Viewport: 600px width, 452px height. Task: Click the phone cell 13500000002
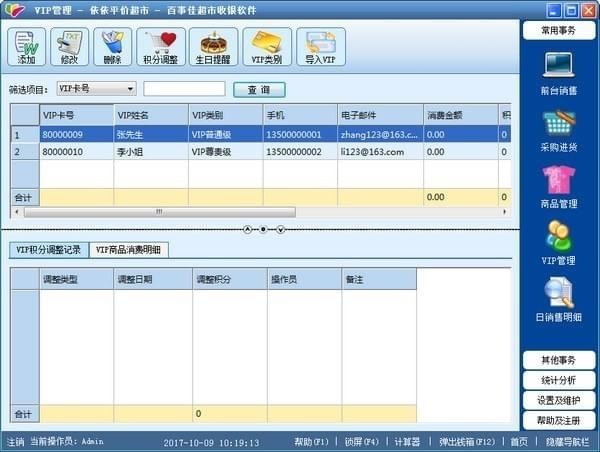[x=300, y=152]
